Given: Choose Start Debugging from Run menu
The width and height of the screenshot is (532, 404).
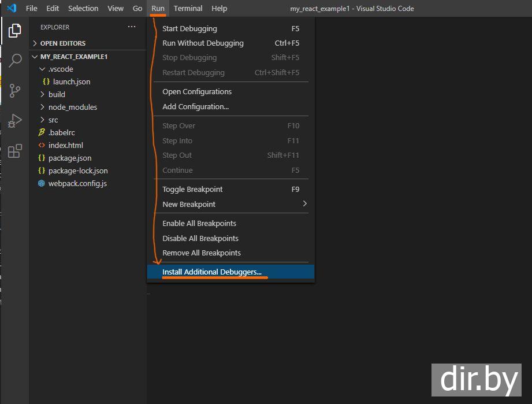Looking at the screenshot, I should (x=189, y=28).
